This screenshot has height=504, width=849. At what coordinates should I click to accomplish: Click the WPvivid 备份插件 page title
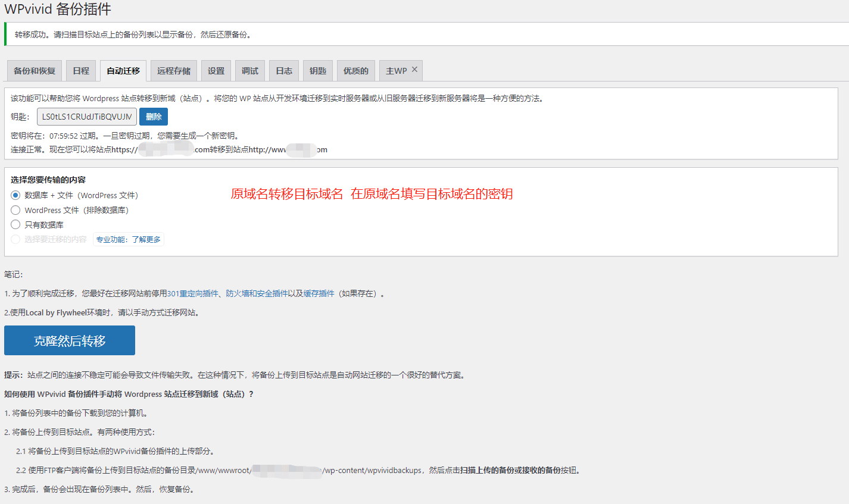pos(58,10)
